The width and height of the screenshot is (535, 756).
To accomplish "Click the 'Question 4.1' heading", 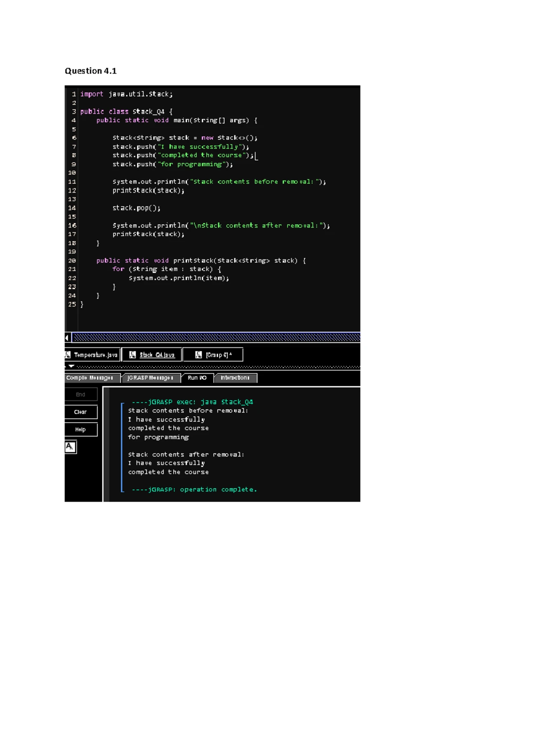I will pyautogui.click(x=91, y=71).
